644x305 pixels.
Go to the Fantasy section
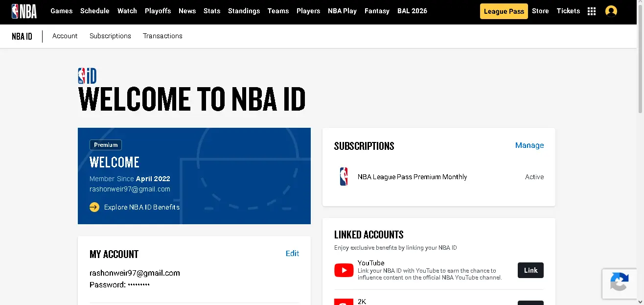[377, 11]
